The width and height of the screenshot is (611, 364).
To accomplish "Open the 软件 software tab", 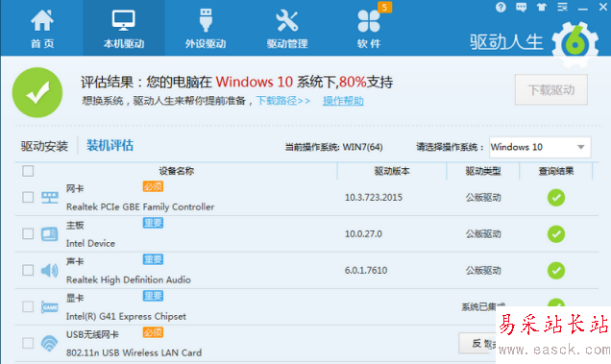I will coord(369,29).
